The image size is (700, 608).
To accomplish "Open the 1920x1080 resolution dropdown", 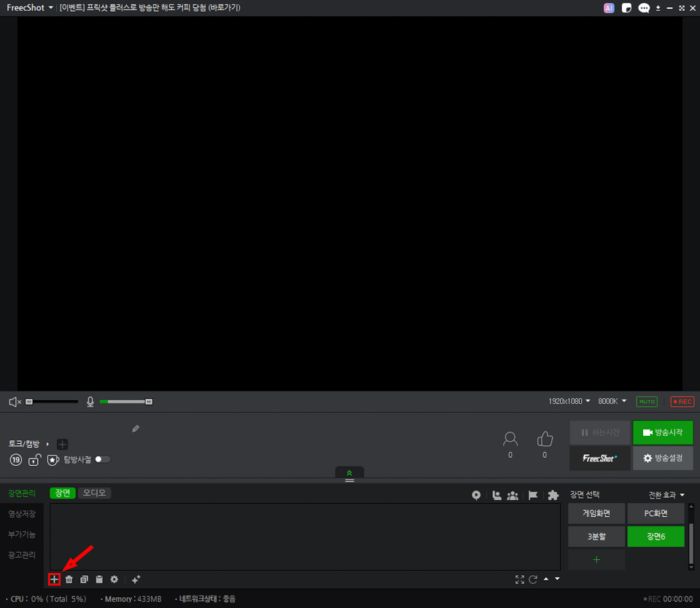I will (x=569, y=402).
